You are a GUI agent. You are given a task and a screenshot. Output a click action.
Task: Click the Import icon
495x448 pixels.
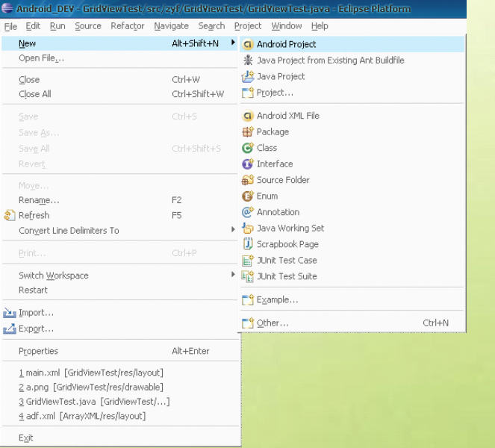tap(10, 313)
